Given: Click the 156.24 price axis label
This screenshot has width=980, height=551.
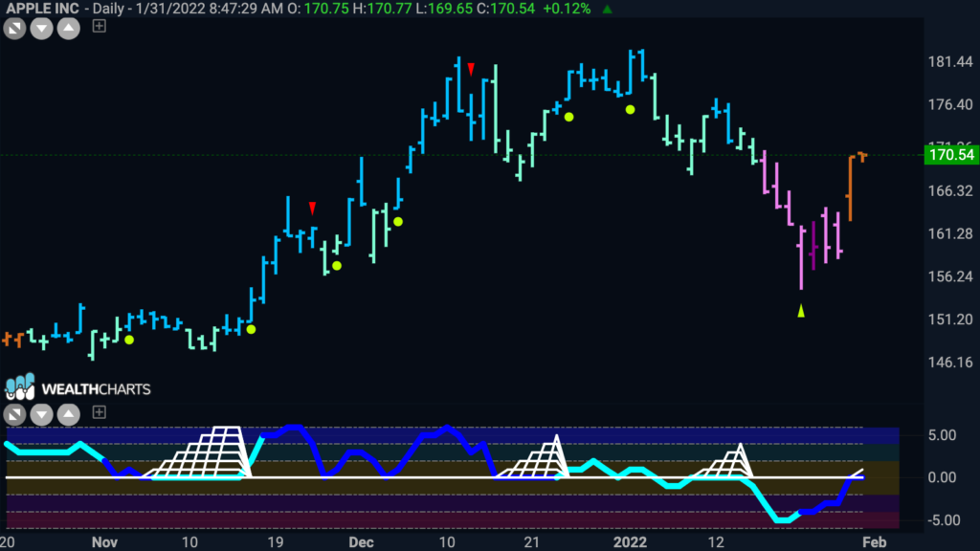Looking at the screenshot, I should click(x=950, y=276).
